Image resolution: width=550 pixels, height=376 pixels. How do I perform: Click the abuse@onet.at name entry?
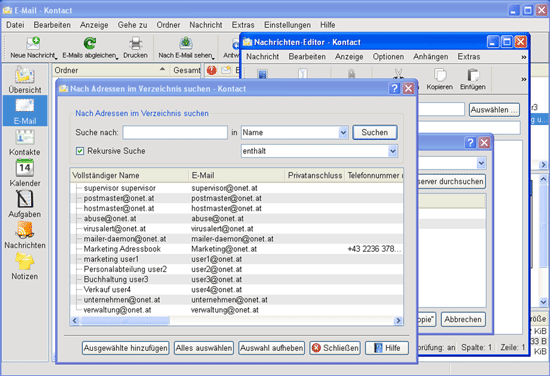coord(110,219)
